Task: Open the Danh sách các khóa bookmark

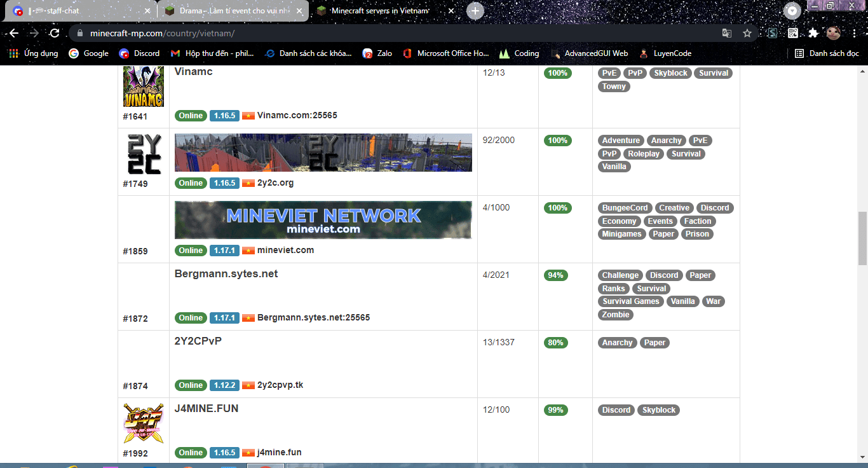Action: tap(308, 53)
